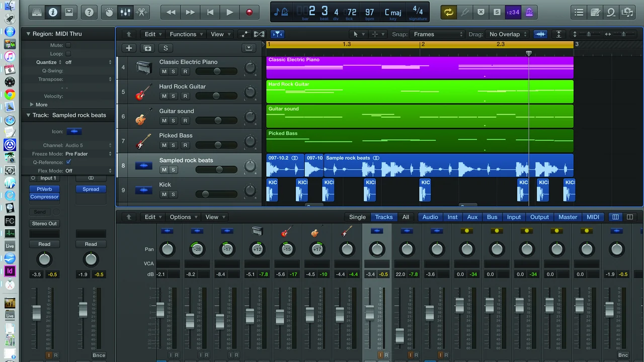The image size is (644, 362).
Task: Switch mixer to Single view
Action: [357, 217]
